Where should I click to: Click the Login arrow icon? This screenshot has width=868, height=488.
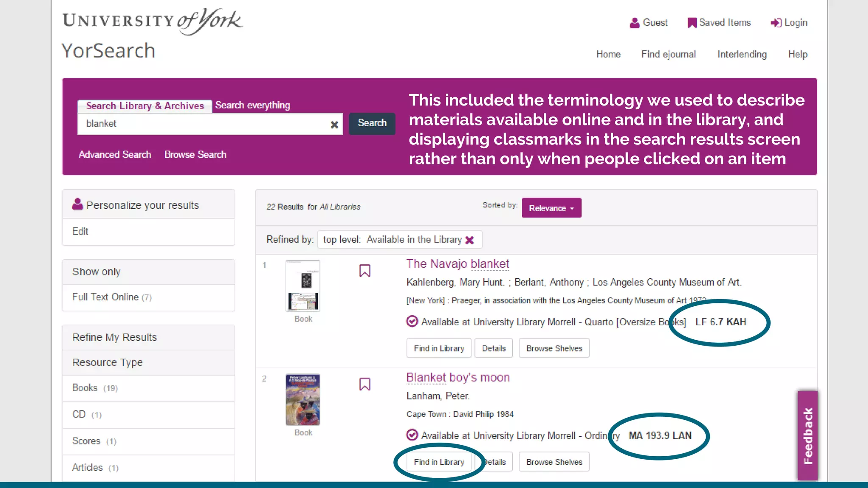click(776, 23)
